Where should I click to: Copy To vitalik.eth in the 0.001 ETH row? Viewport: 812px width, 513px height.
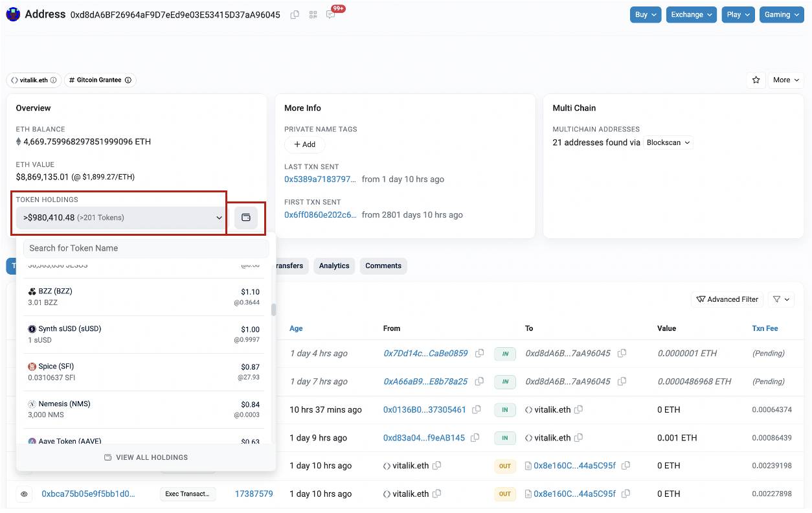tap(579, 438)
